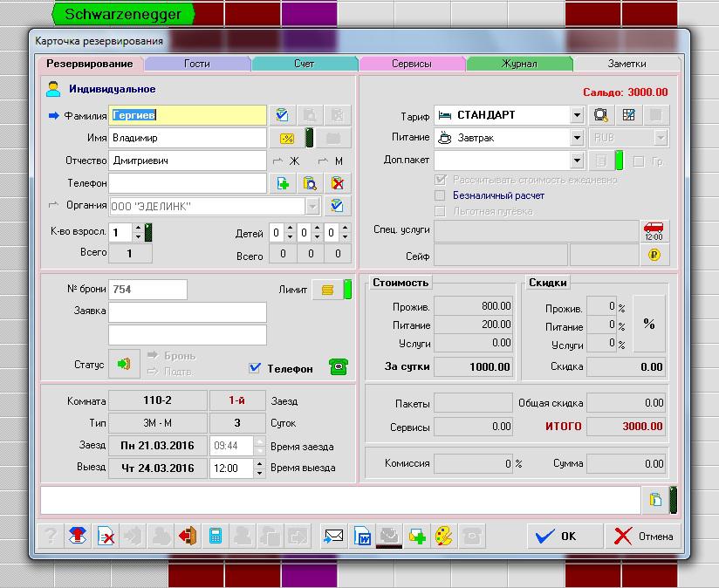This screenshot has width=719, height=588.
Task: Click the add-document icon beside the Телефон field
Action: tap(283, 183)
